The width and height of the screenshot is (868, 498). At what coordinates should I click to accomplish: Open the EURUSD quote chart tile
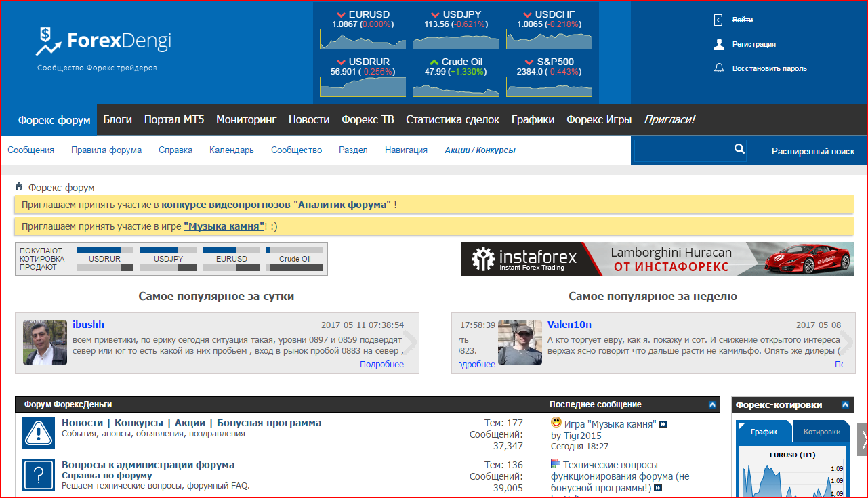(362, 28)
